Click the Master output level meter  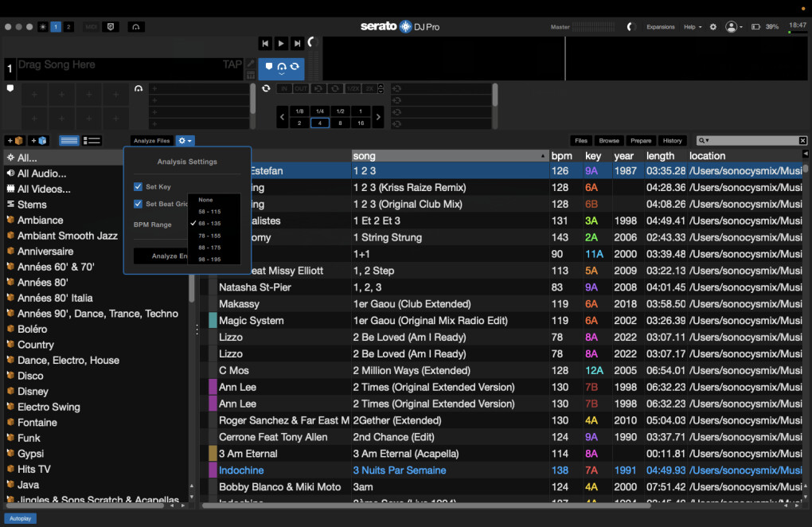pyautogui.click(x=593, y=27)
